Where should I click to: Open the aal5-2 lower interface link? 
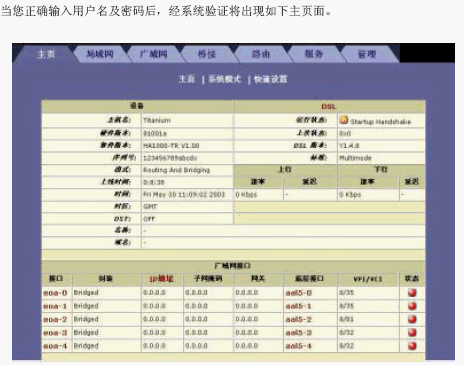[x=299, y=319]
